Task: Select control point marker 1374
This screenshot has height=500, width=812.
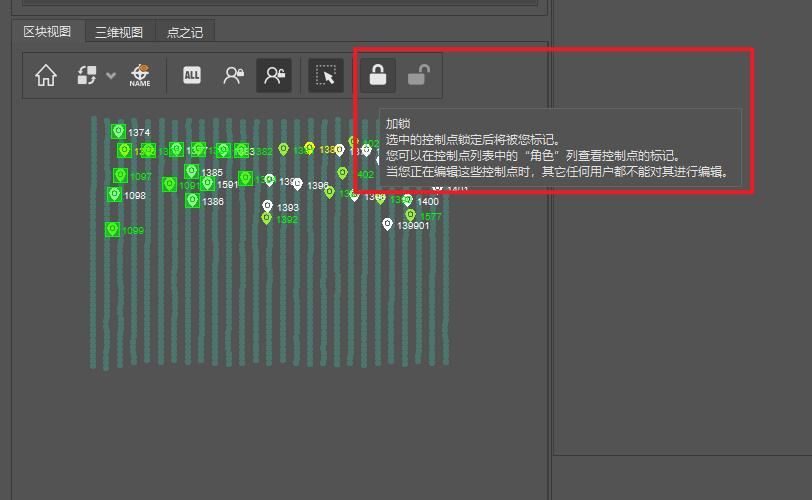Action: (x=118, y=131)
